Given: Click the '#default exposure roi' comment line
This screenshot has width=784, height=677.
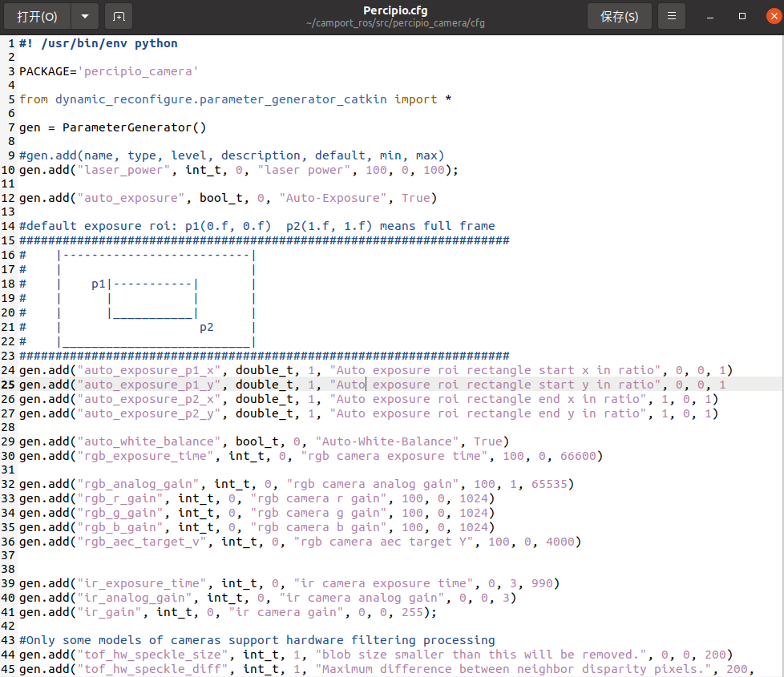Looking at the screenshot, I should [x=257, y=226].
